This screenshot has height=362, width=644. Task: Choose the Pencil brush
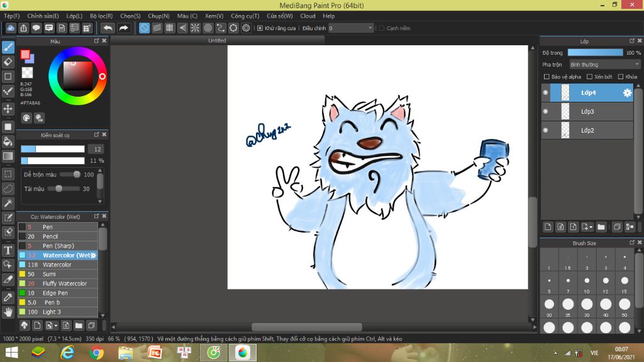(x=58, y=236)
